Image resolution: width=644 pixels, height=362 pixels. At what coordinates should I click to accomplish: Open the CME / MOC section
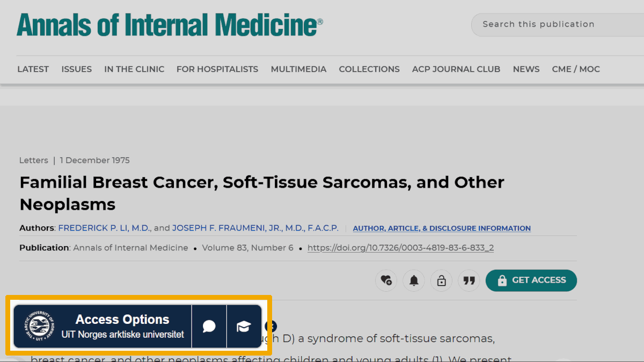[x=576, y=69]
